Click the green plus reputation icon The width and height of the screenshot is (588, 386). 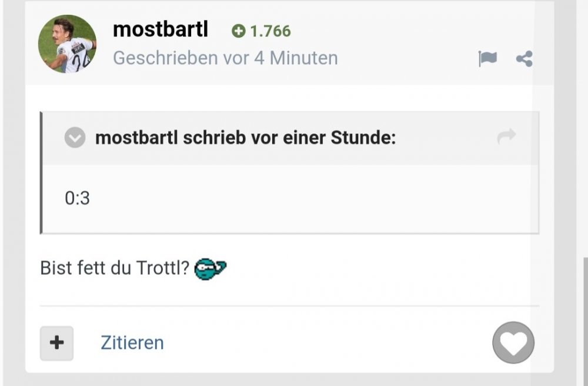click(239, 31)
